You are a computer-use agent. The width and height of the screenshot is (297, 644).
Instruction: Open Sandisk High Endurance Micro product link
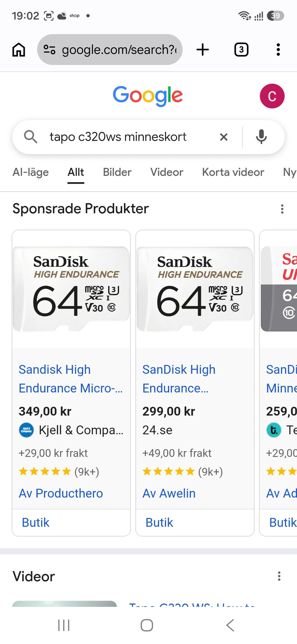(71, 379)
